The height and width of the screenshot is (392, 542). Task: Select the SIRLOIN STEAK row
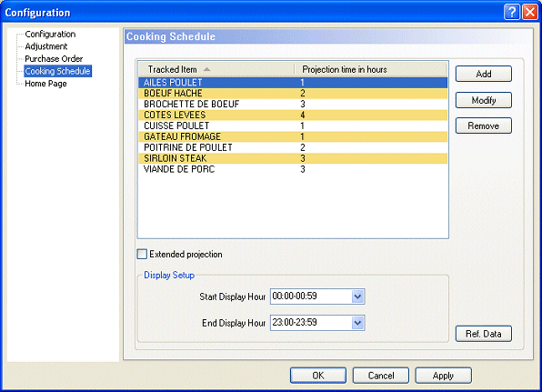point(293,158)
